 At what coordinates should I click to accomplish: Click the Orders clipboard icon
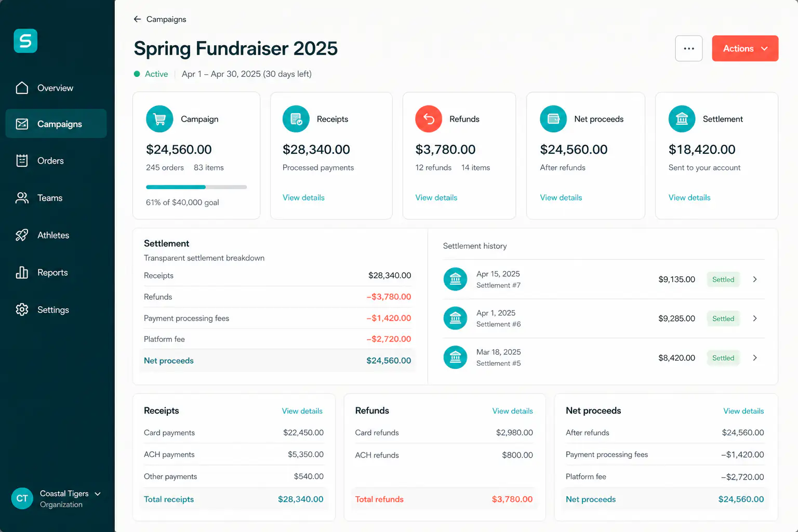tap(22, 161)
